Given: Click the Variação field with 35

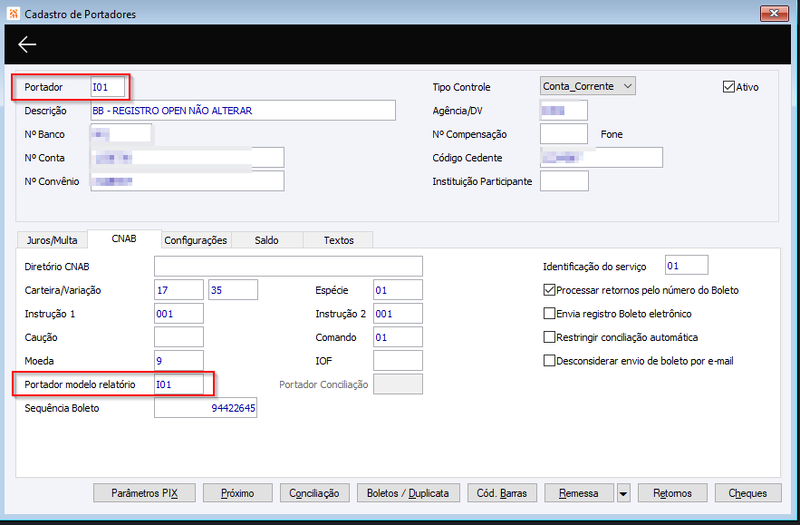Looking at the screenshot, I should [233, 290].
